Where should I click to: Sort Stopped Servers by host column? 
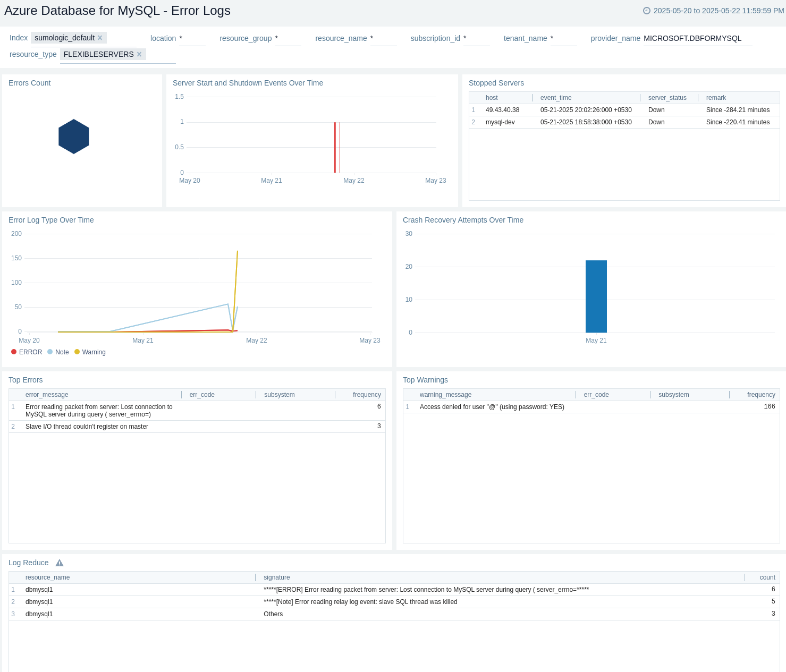[492, 98]
